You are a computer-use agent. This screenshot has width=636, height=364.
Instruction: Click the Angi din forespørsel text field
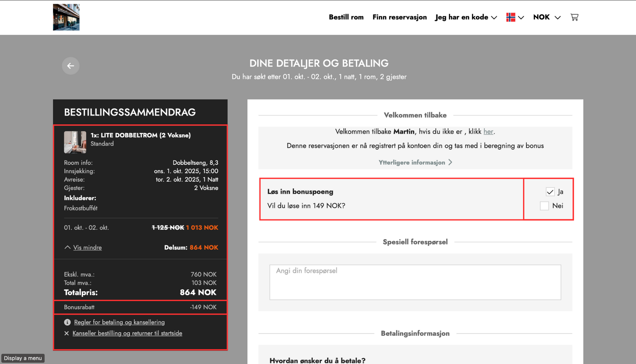click(x=415, y=282)
